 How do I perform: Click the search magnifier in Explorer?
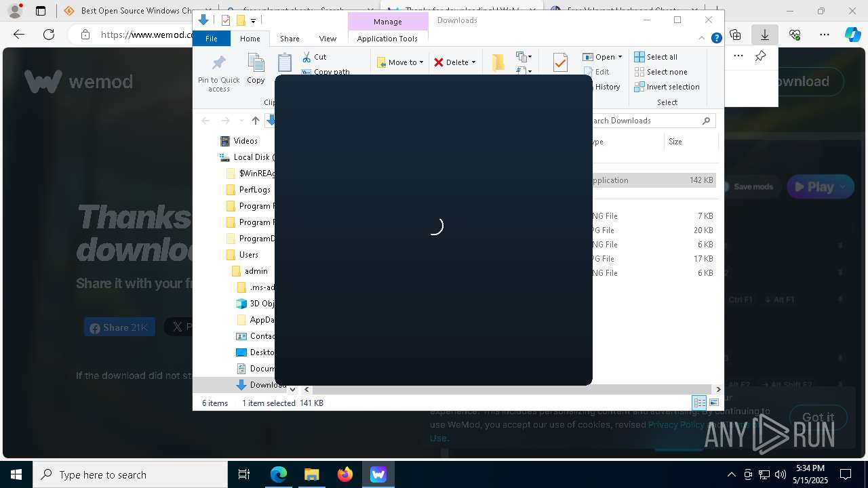pyautogui.click(x=706, y=121)
